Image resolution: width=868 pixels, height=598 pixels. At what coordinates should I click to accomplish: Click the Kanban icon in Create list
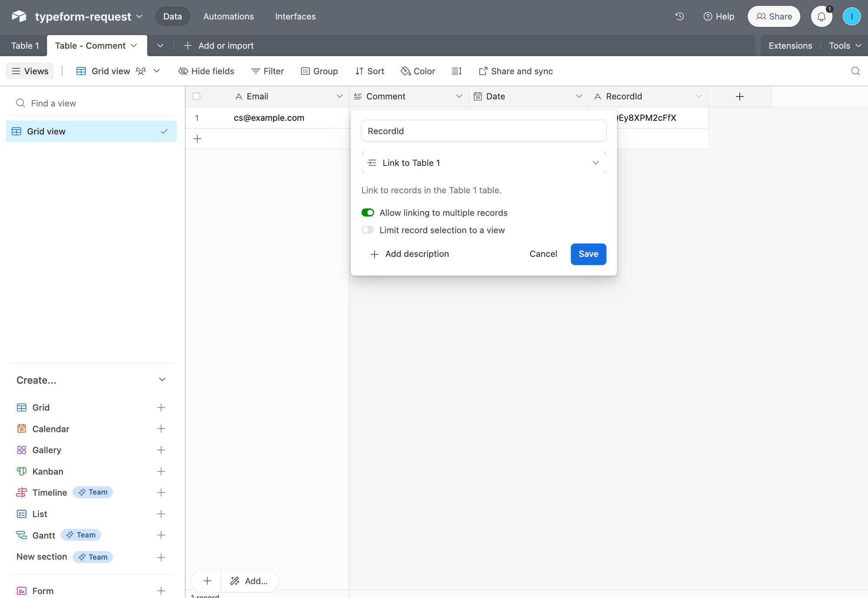(x=22, y=471)
